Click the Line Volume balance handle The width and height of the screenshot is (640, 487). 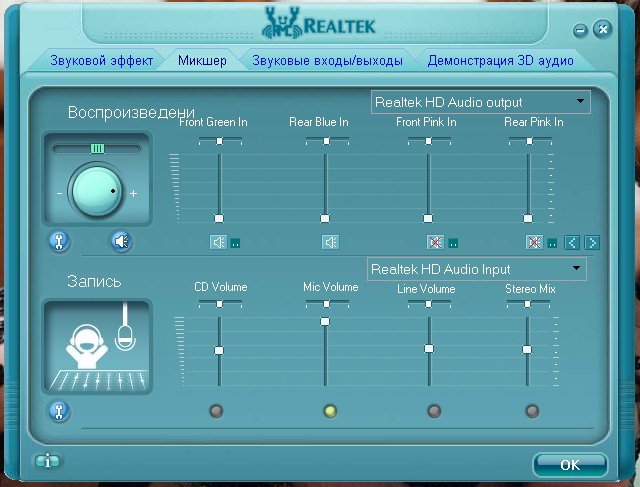click(x=428, y=304)
